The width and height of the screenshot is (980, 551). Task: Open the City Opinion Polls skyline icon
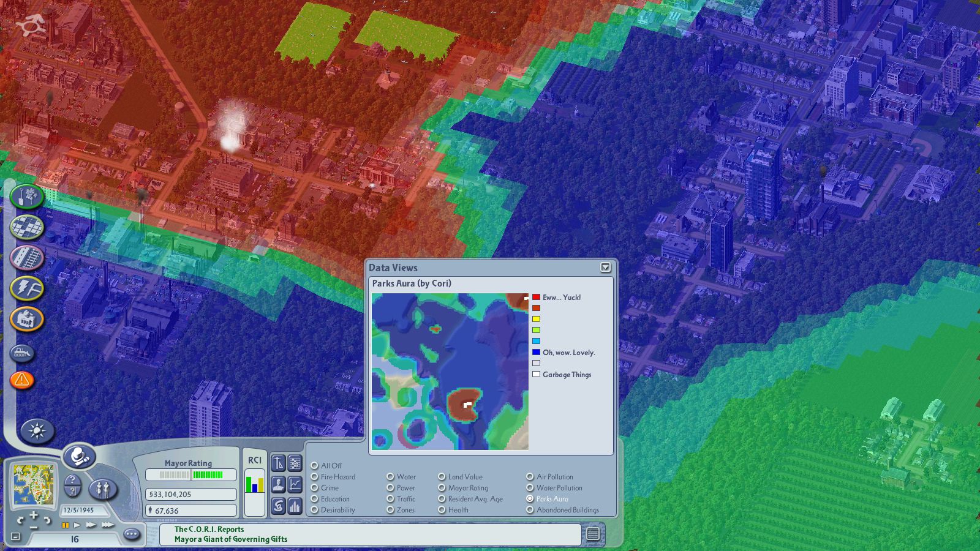point(295,506)
